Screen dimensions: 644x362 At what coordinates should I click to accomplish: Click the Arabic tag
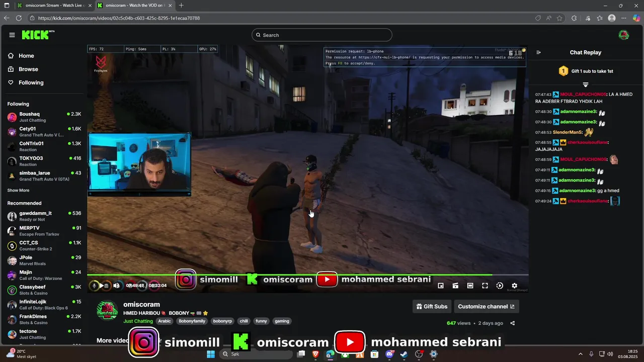pyautogui.click(x=165, y=321)
